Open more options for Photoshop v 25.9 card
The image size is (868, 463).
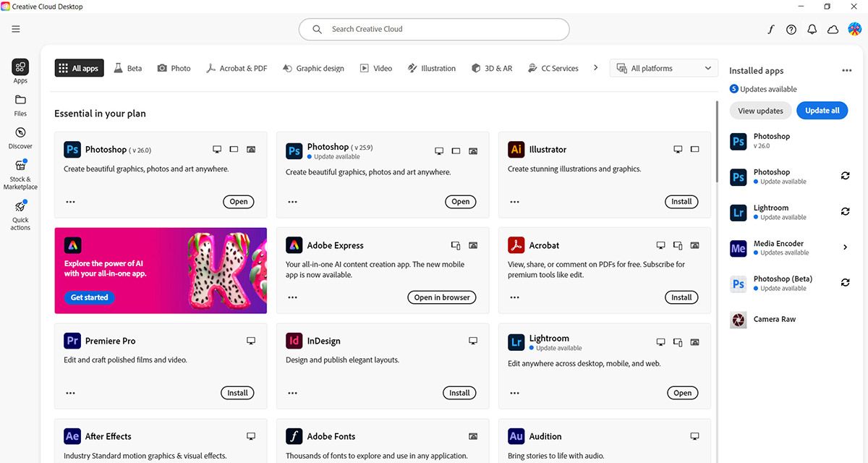pos(292,202)
